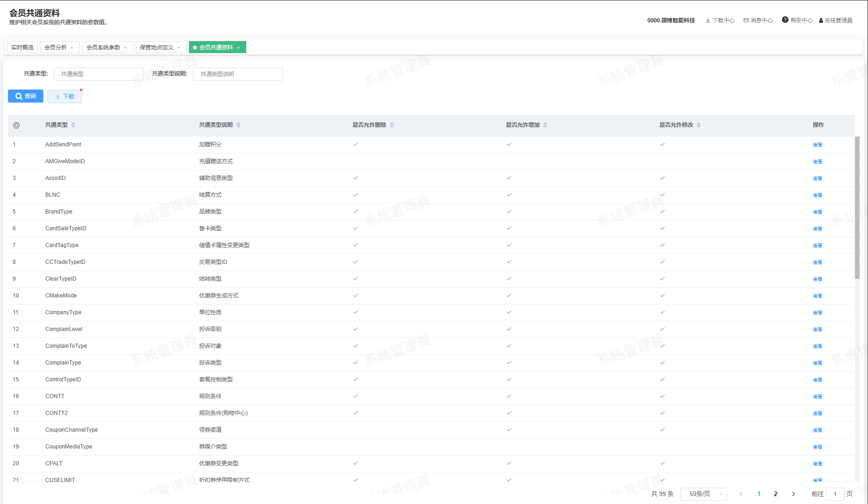Viewport: 868px width, 504px height.
Task: Click the 套餐控制类型 description cell
Action: [x=216, y=380]
